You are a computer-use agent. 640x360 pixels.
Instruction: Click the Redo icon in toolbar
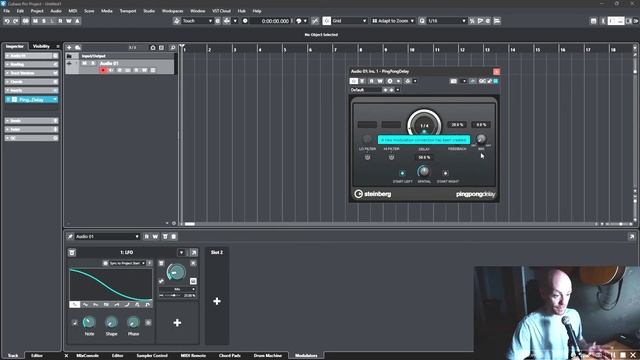pyautogui.click(x=16, y=21)
